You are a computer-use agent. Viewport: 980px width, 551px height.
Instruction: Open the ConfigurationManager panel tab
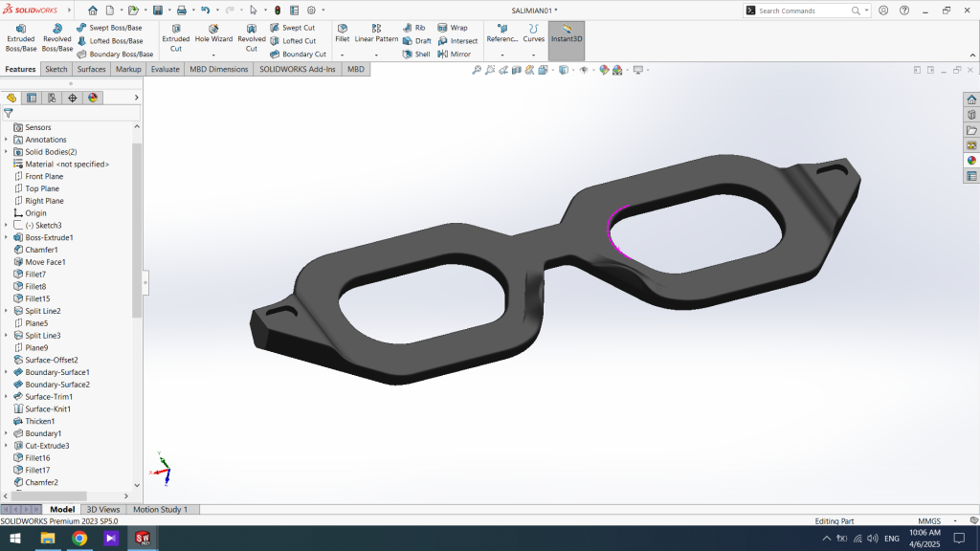point(52,98)
